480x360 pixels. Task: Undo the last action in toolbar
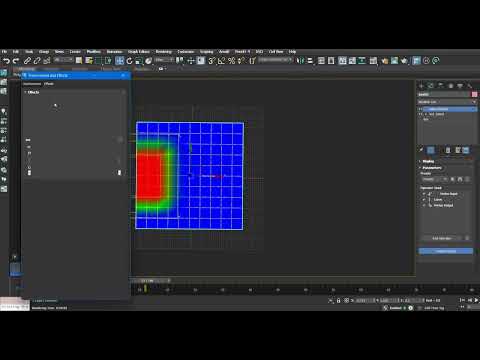pos(6,61)
